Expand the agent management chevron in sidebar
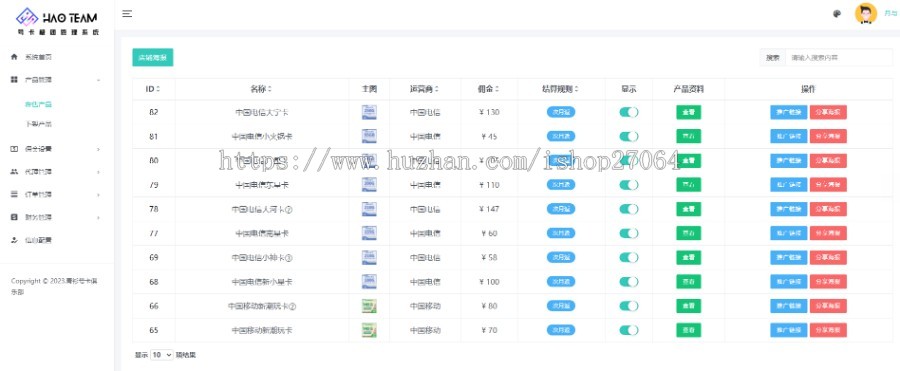Image resolution: width=900 pixels, height=371 pixels. (99, 172)
